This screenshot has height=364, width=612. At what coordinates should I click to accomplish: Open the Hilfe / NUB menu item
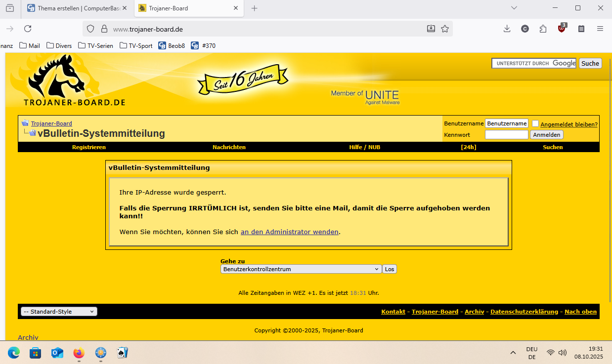(365, 147)
